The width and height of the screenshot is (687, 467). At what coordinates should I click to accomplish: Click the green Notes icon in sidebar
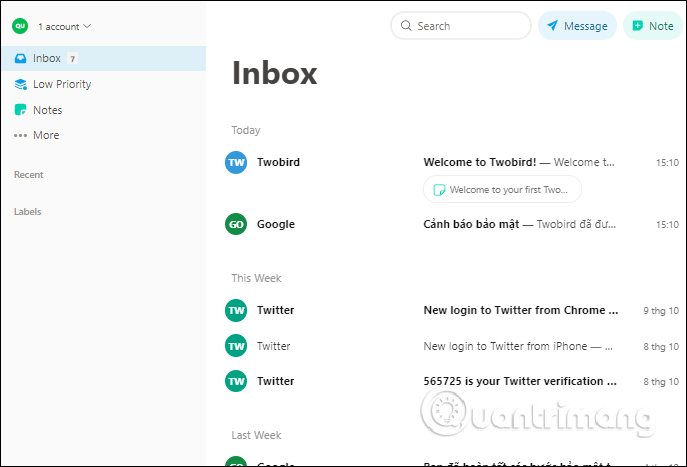pos(21,110)
